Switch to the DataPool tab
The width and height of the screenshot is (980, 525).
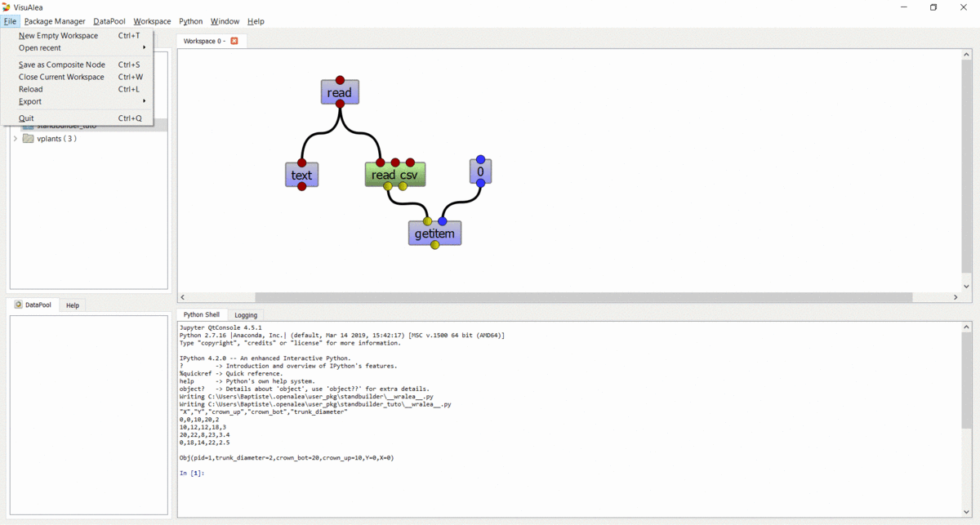(33, 305)
